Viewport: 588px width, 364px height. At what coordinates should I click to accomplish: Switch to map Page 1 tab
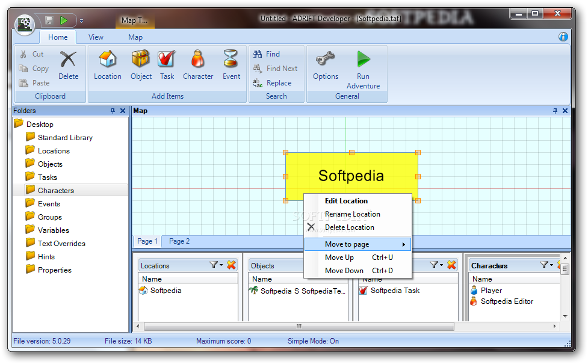point(147,241)
